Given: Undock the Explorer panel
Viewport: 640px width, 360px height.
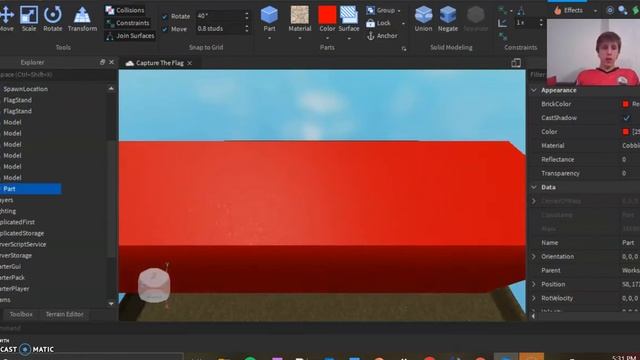Looking at the screenshot, I should click(102, 62).
